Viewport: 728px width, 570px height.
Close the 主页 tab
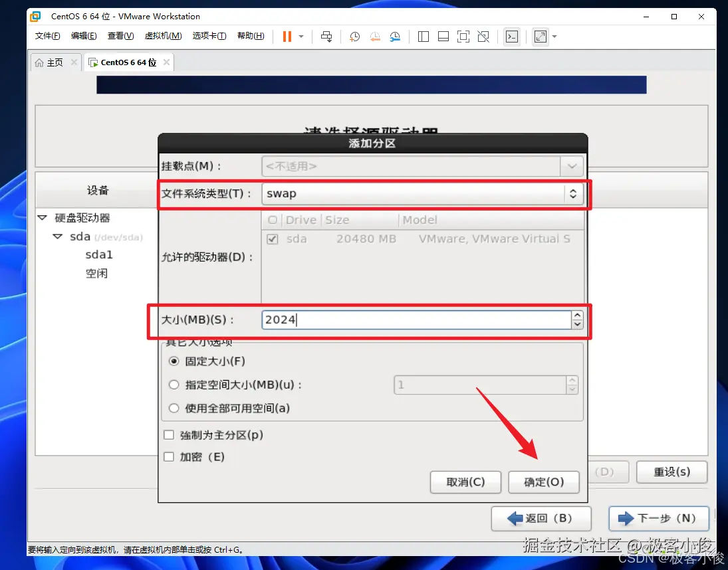pos(74,62)
